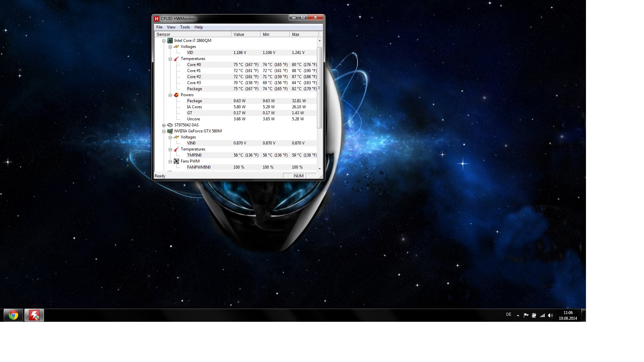Select the FANPWMIN0 fan row
Screen dimensions: 644x362
252,167
